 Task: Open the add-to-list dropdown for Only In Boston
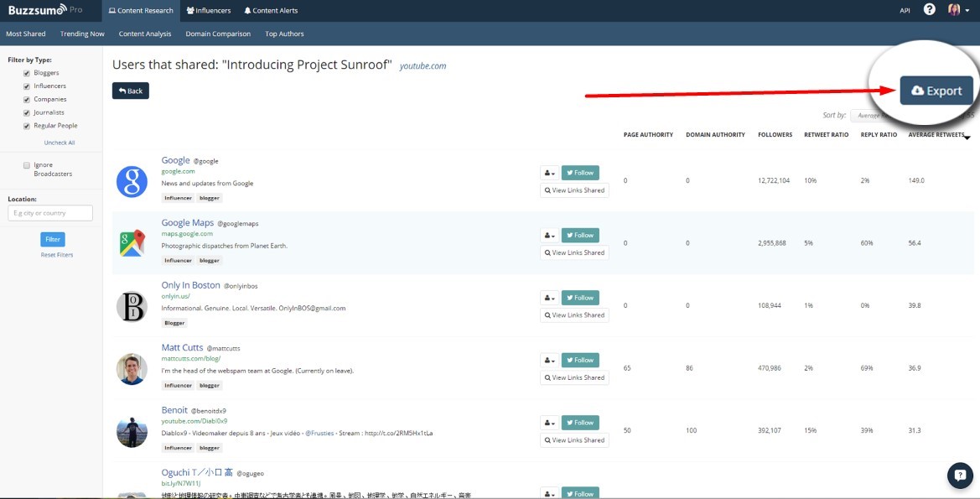pyautogui.click(x=549, y=299)
